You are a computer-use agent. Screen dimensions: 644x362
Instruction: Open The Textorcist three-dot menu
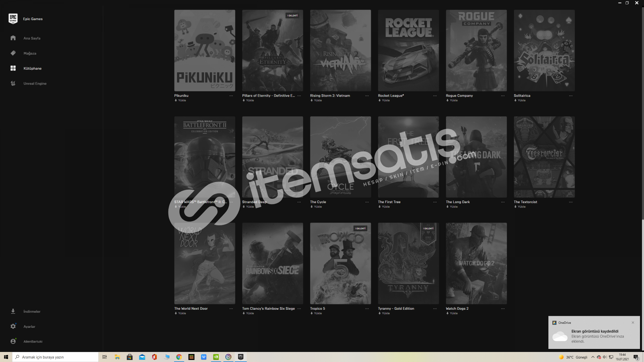pyautogui.click(x=571, y=202)
